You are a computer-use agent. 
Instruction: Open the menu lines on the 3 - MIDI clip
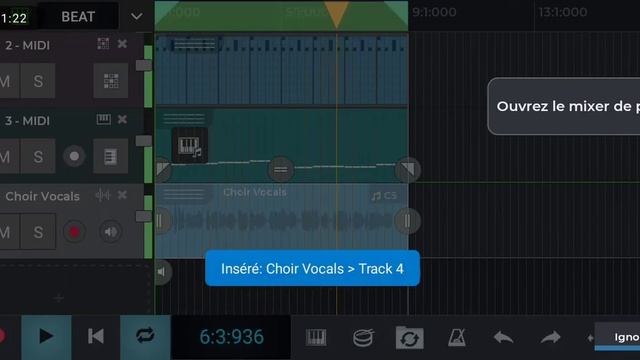184,119
